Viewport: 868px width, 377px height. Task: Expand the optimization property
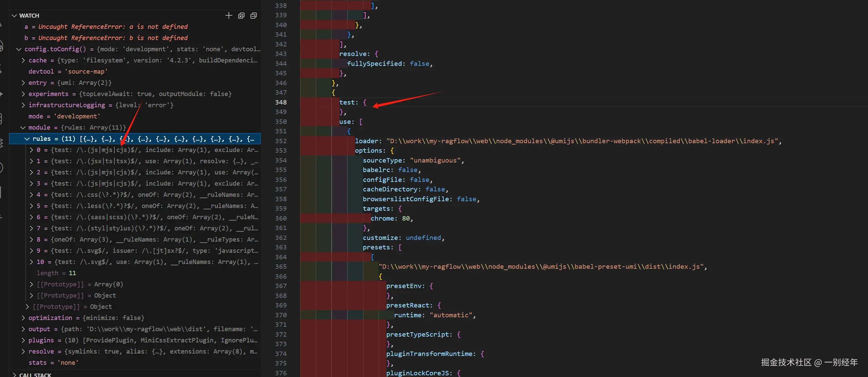tap(23, 318)
